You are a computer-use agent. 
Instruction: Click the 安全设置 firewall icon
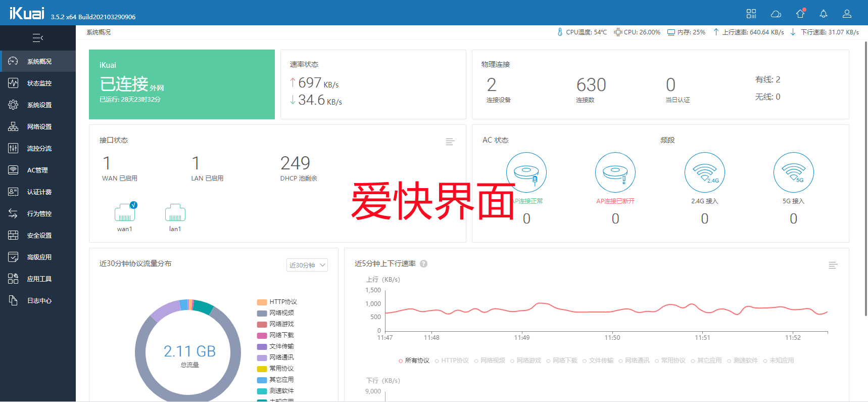click(x=13, y=235)
